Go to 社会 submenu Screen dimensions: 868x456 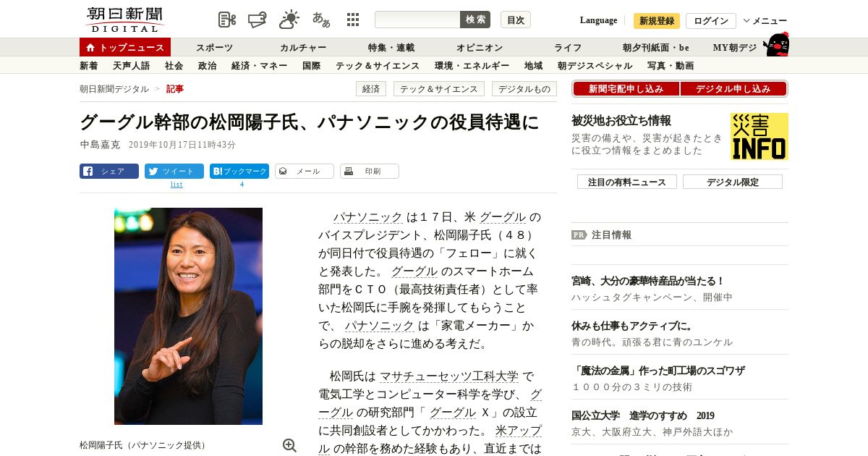[x=174, y=66]
